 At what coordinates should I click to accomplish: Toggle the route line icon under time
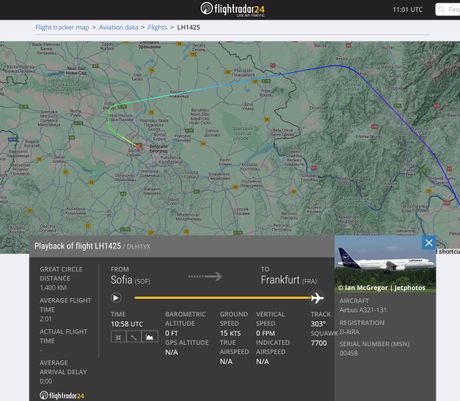(134, 337)
